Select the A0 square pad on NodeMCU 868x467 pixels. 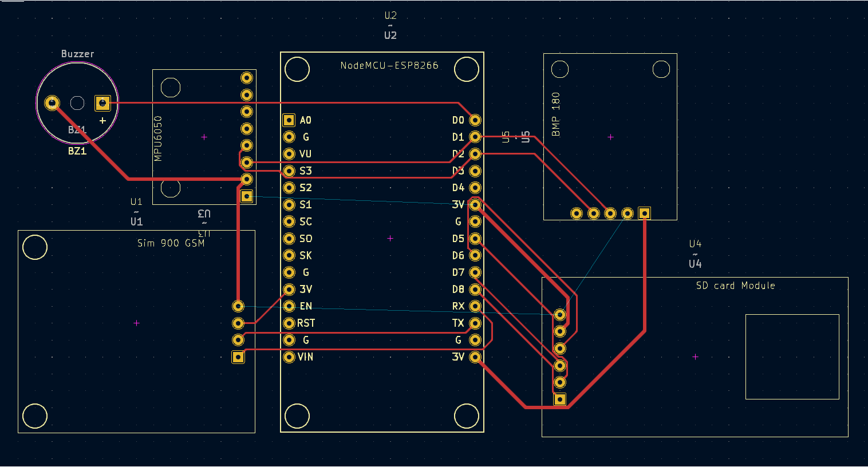coord(289,120)
